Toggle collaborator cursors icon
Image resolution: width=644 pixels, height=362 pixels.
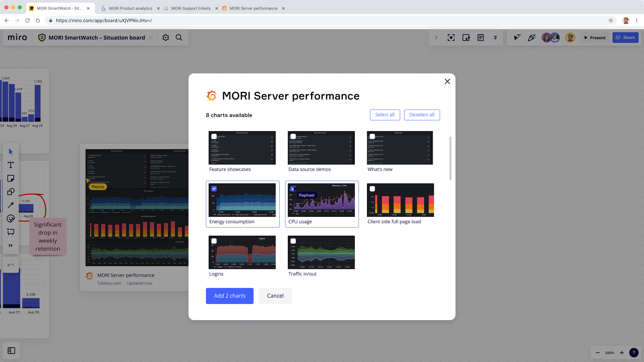517,38
